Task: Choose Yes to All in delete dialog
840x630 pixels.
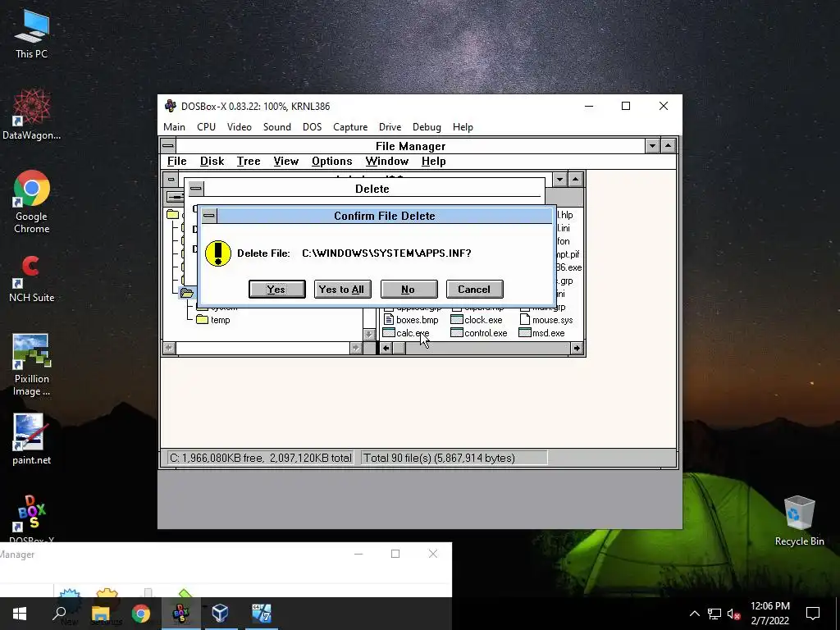Action: click(342, 290)
